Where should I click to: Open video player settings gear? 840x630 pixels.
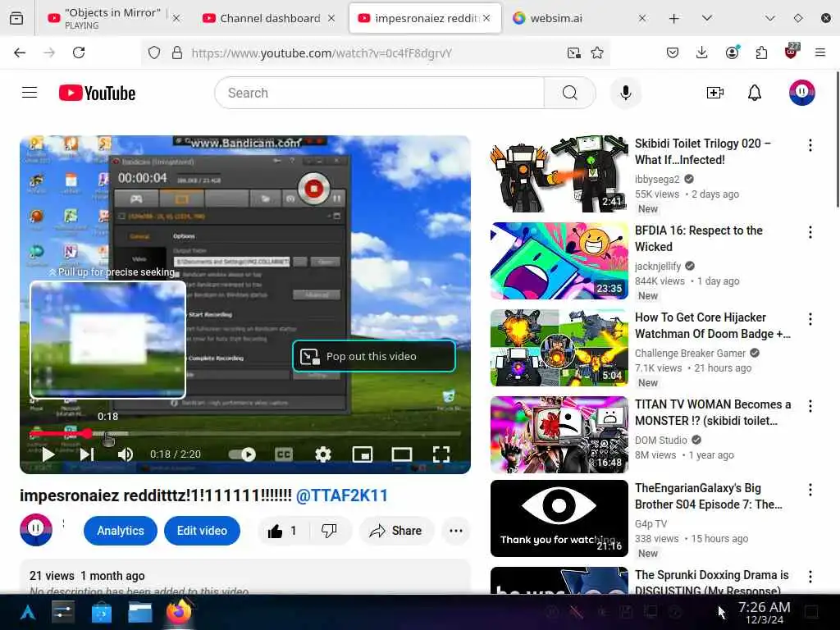[x=323, y=454]
